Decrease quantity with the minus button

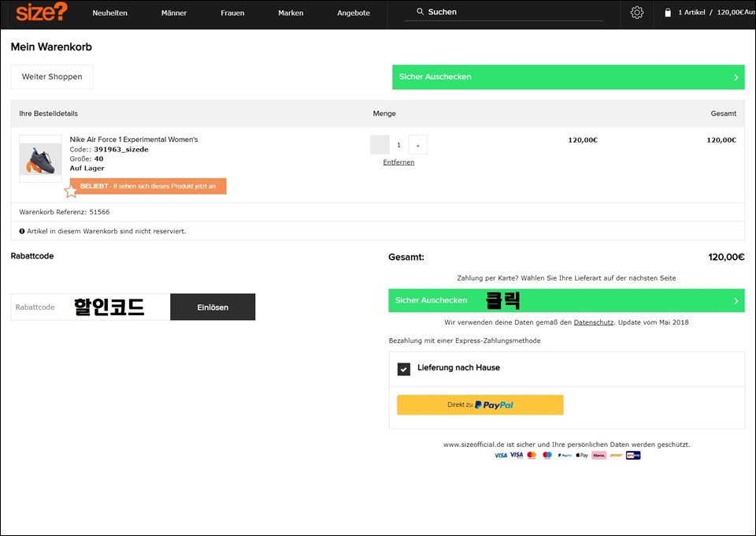tap(380, 145)
